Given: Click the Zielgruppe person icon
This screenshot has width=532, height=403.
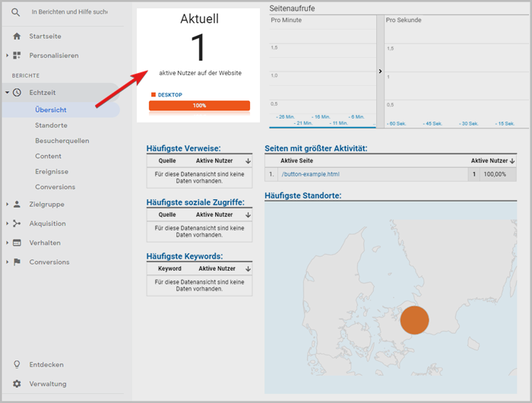Looking at the screenshot, I should (x=17, y=204).
